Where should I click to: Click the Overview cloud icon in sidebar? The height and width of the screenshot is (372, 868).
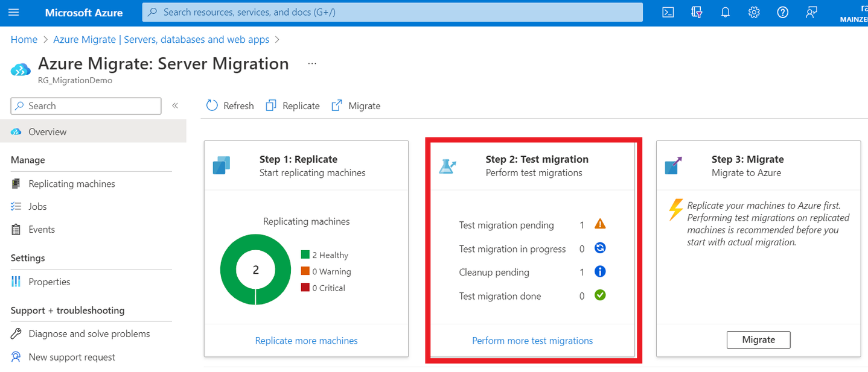pos(16,131)
